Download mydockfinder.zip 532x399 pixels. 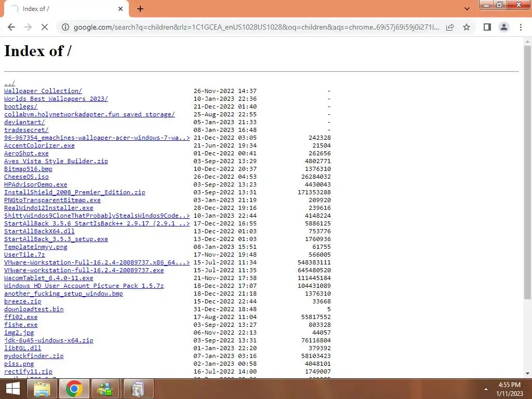click(x=34, y=356)
